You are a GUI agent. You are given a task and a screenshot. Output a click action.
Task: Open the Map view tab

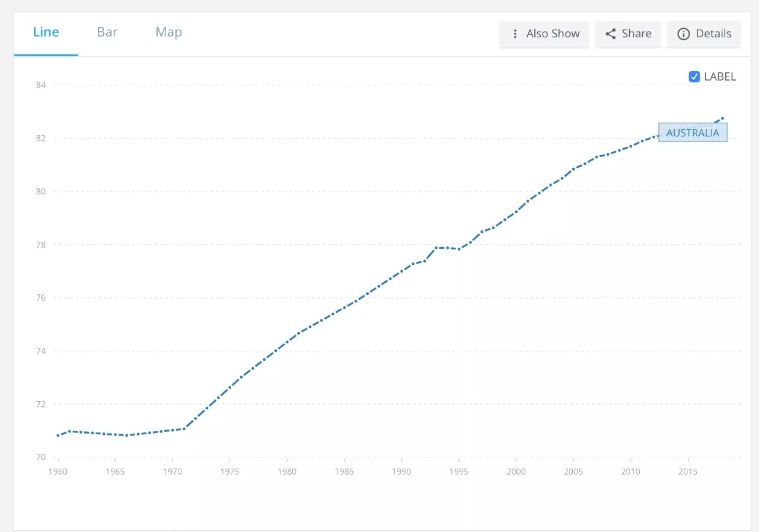[x=168, y=33]
